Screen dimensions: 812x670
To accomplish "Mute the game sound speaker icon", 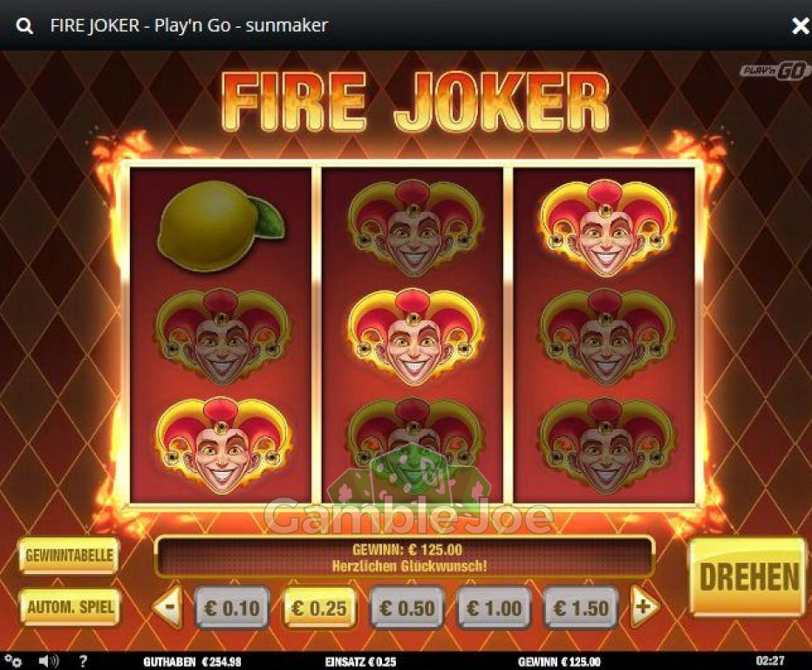I will [49, 661].
